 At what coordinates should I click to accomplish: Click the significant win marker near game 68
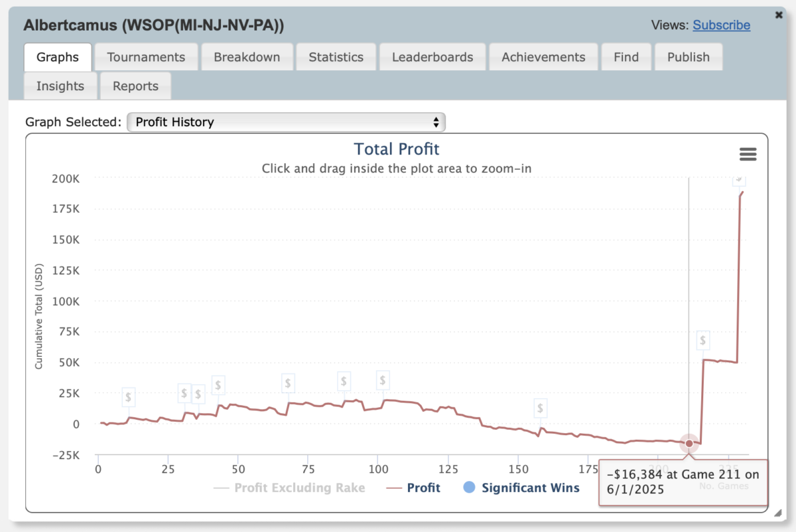(x=288, y=383)
